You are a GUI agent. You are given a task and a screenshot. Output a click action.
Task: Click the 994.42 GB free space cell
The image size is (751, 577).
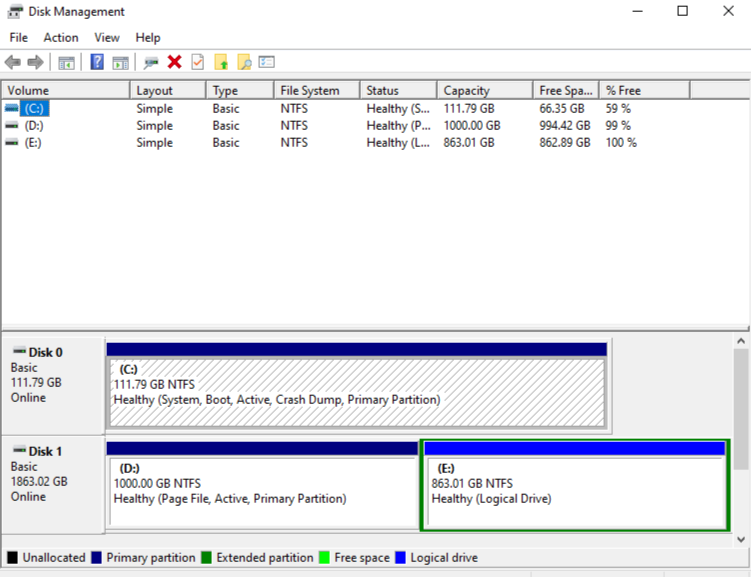[564, 125]
